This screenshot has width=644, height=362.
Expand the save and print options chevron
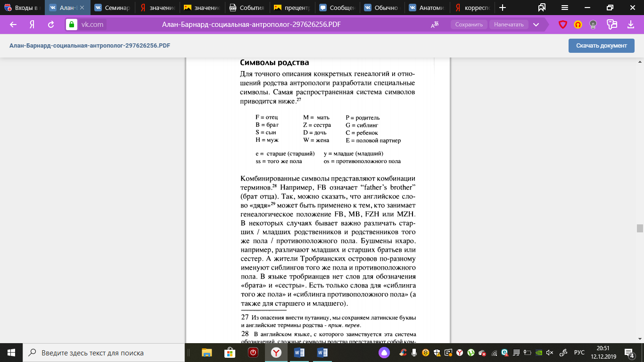pyautogui.click(x=536, y=25)
